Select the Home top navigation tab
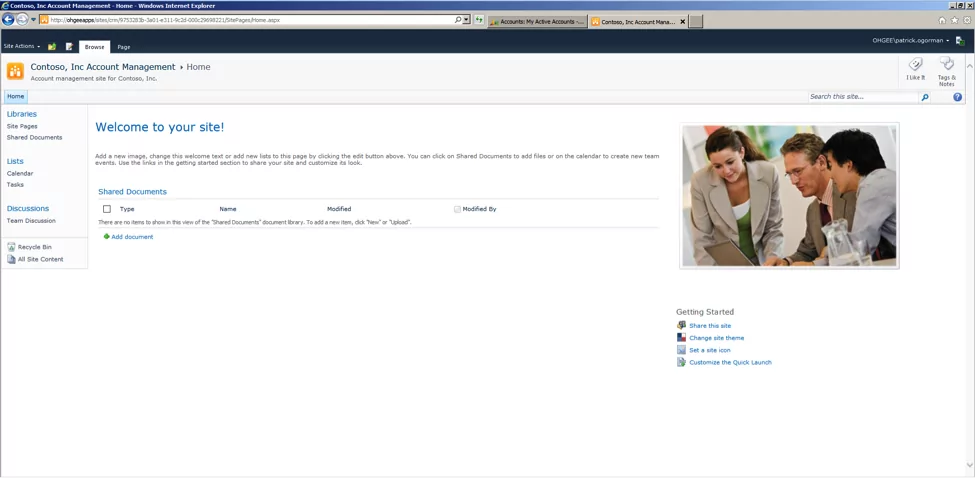 16,96
